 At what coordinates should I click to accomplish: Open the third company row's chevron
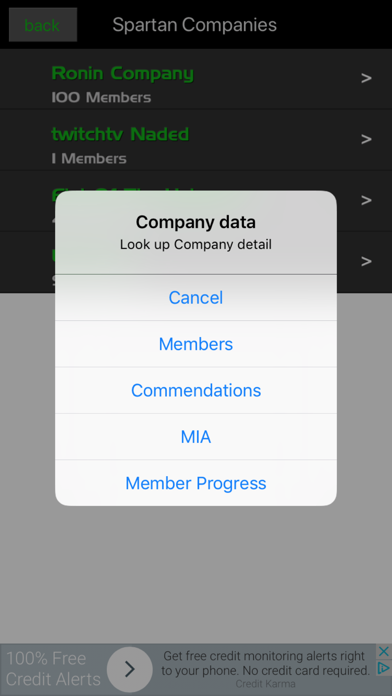point(366,200)
